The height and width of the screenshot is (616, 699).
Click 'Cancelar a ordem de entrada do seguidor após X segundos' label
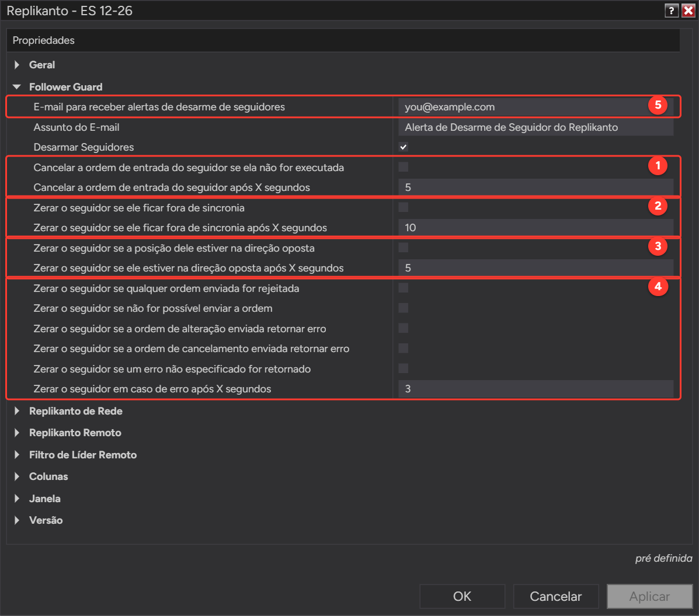coord(172,187)
